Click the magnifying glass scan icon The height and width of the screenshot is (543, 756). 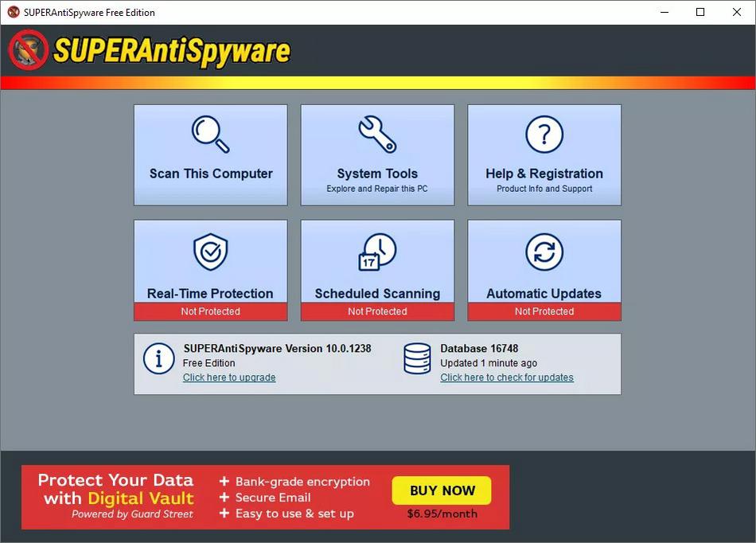[x=211, y=135]
